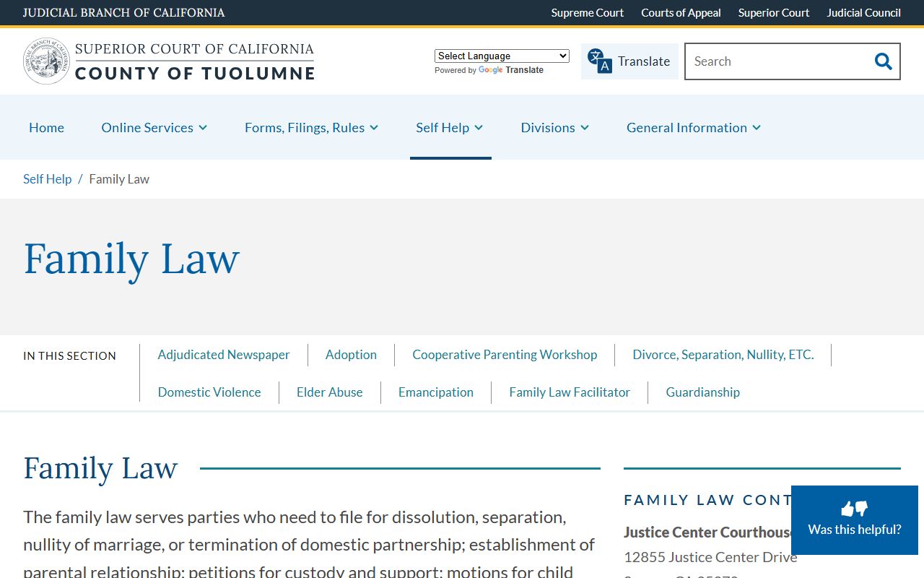Open the Select Language dropdown

point(502,56)
